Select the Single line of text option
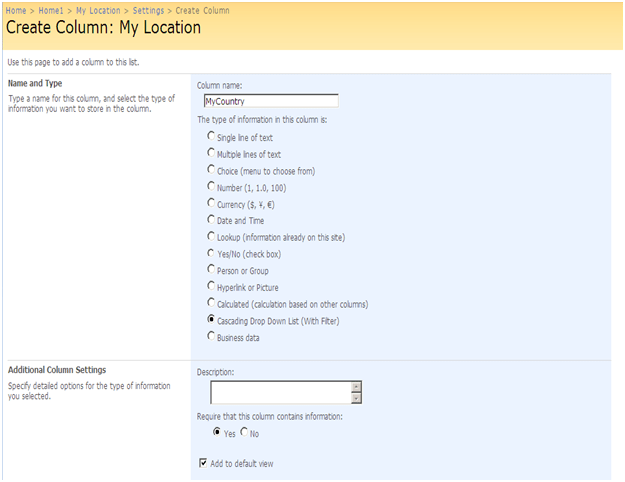The image size is (625, 482). [210, 137]
